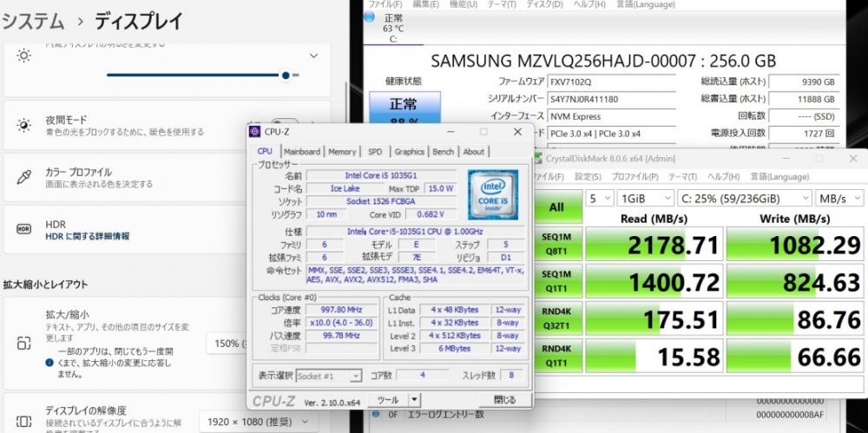
Task: Open テーマ(T) menu in CrystalDiskMark
Action: [x=682, y=177]
